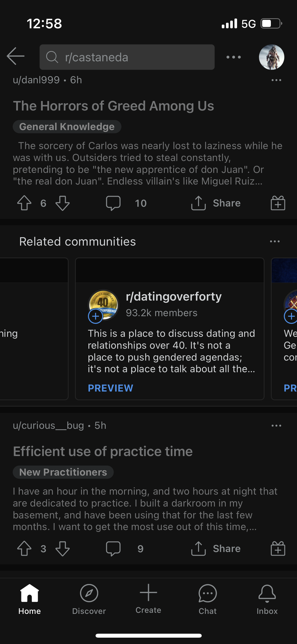Join r/datingoverforty with plus badge
The width and height of the screenshot is (297, 644).
coord(95,316)
